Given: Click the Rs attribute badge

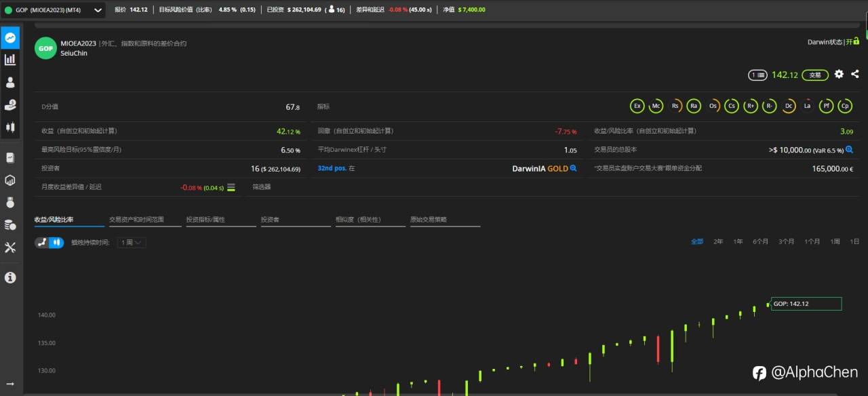Looking at the screenshot, I should (x=675, y=106).
